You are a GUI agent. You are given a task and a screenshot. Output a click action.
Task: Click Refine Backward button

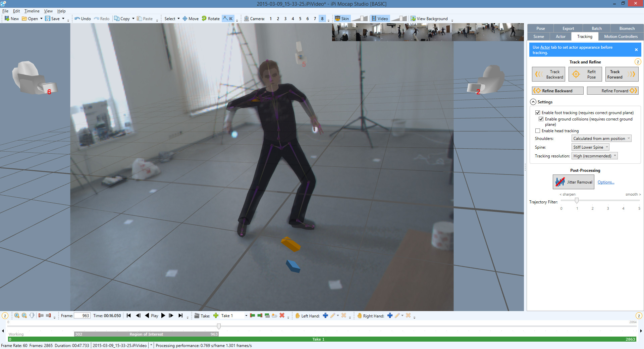557,91
